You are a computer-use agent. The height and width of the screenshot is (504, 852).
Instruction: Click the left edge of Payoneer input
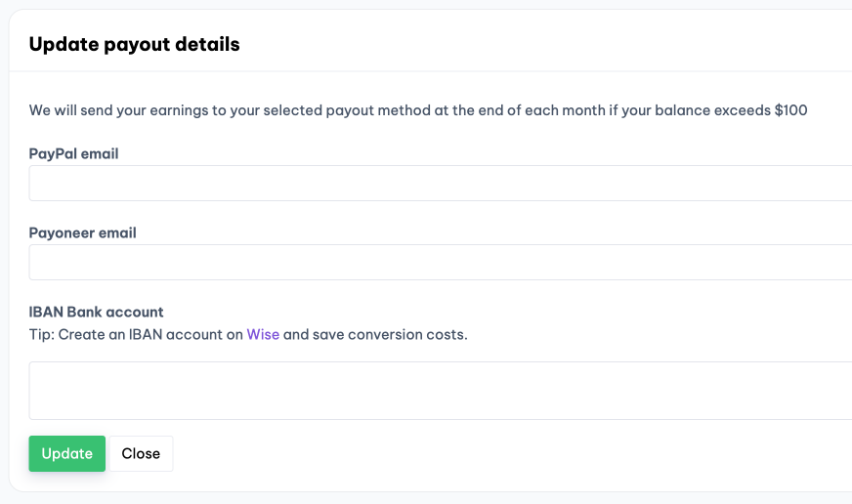39,262
